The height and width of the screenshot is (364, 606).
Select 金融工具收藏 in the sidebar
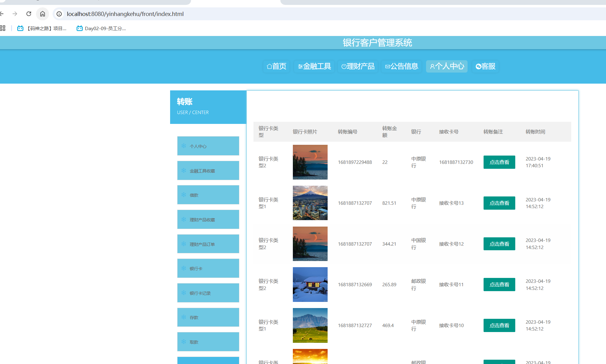click(x=208, y=170)
